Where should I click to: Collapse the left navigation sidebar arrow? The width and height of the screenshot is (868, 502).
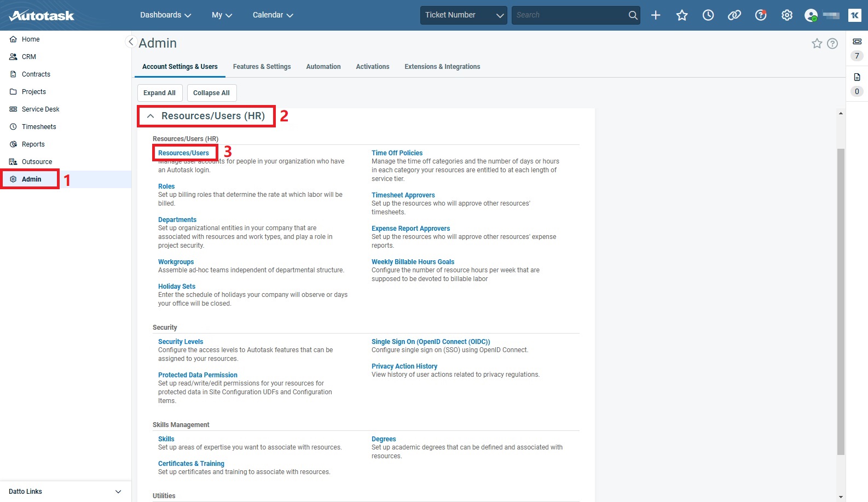click(131, 42)
